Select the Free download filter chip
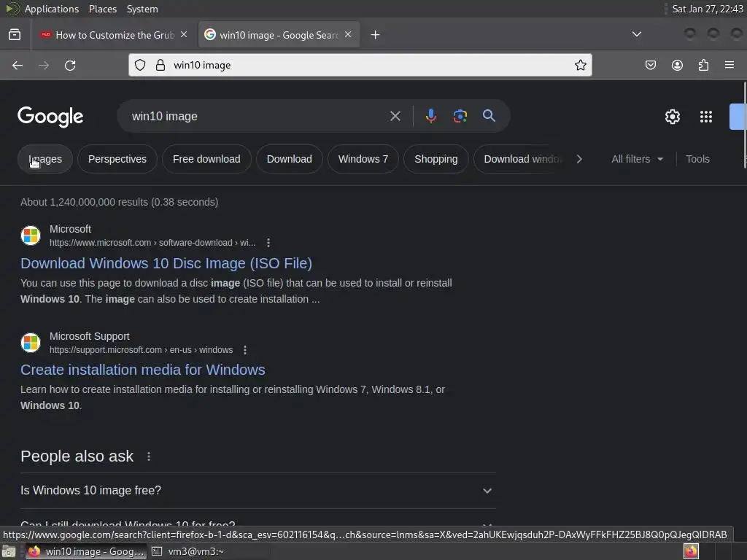The height and width of the screenshot is (560, 747). coord(206,159)
